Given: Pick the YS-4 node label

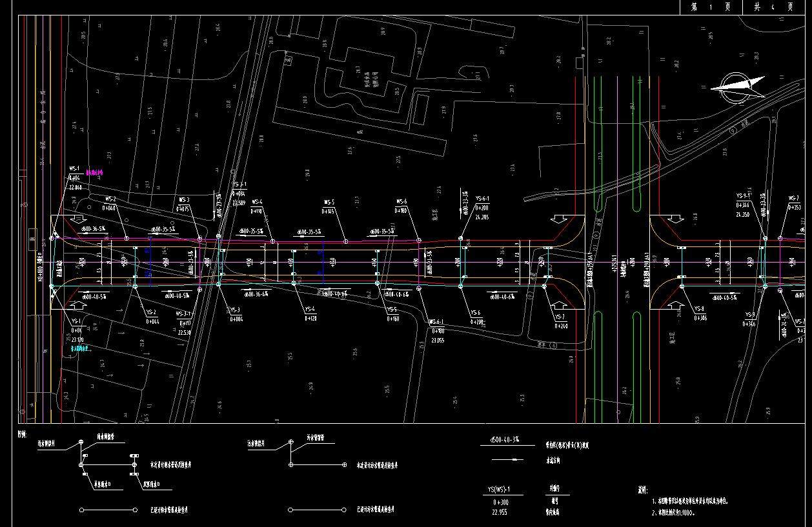Looking at the screenshot, I should pyautogui.click(x=310, y=309).
